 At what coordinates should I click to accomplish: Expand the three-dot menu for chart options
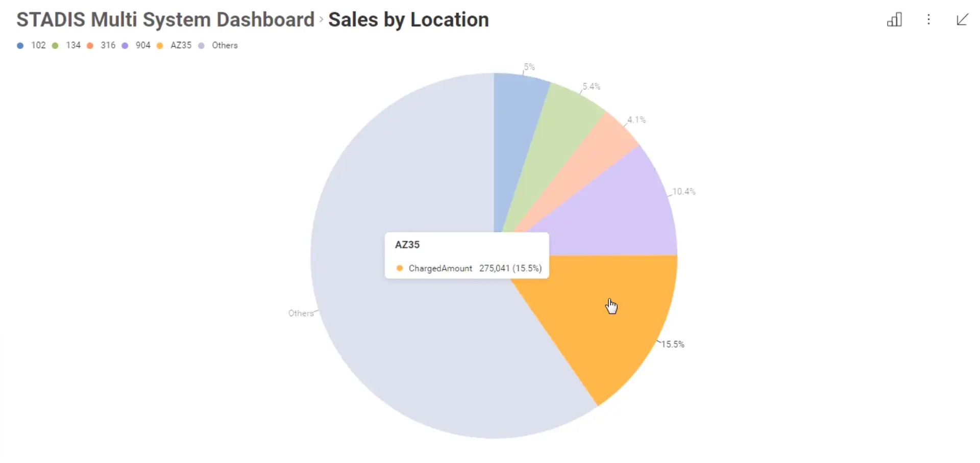928,19
